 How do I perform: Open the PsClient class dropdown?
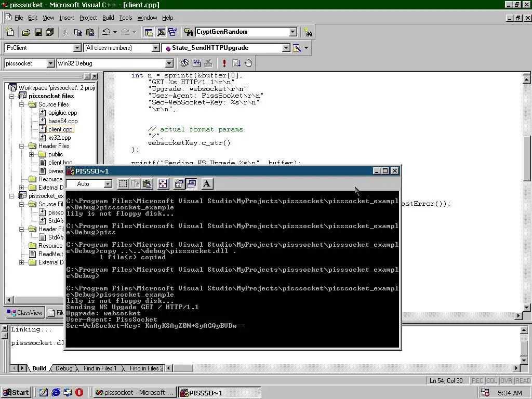pyautogui.click(x=77, y=48)
